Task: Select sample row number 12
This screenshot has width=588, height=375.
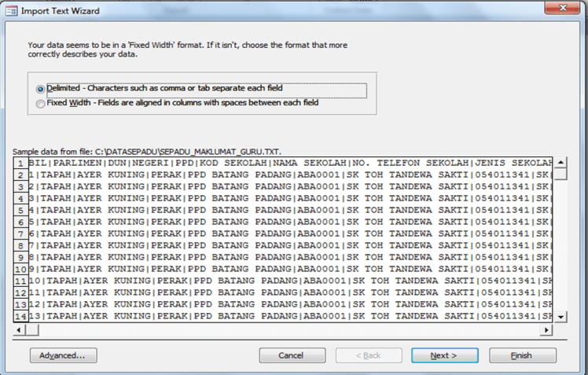Action: click(20, 292)
